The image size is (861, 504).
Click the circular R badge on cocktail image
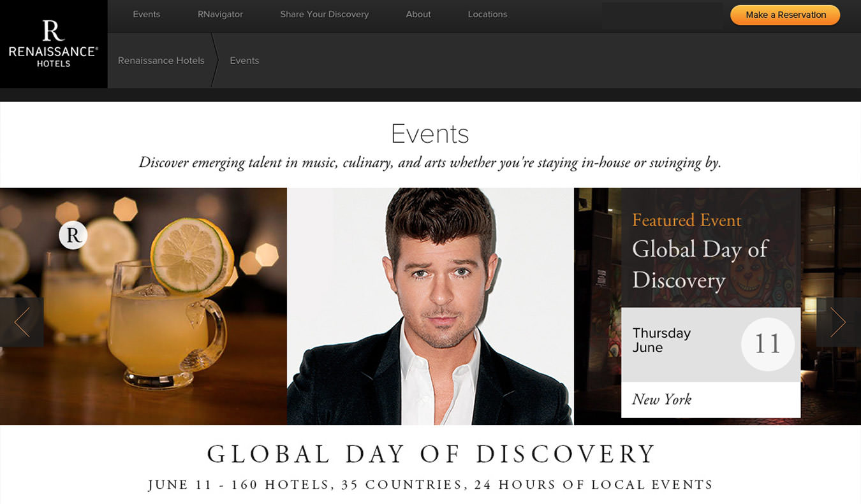72,234
